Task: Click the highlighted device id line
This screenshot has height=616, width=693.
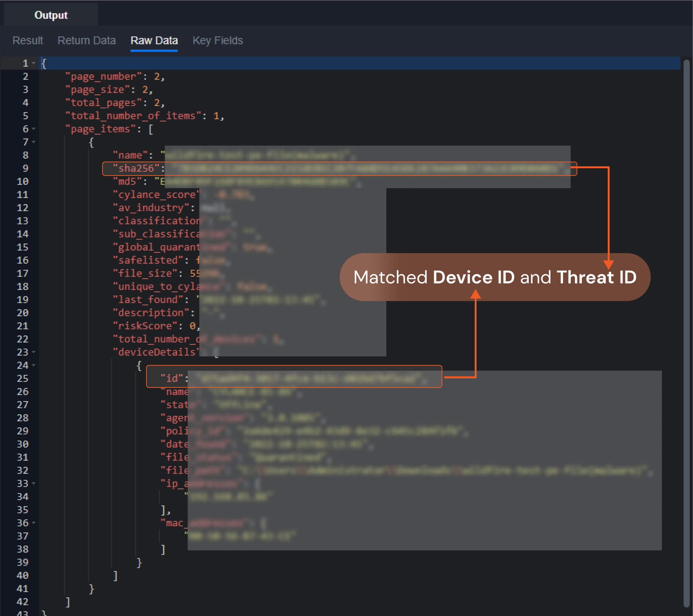Action: 172,378
